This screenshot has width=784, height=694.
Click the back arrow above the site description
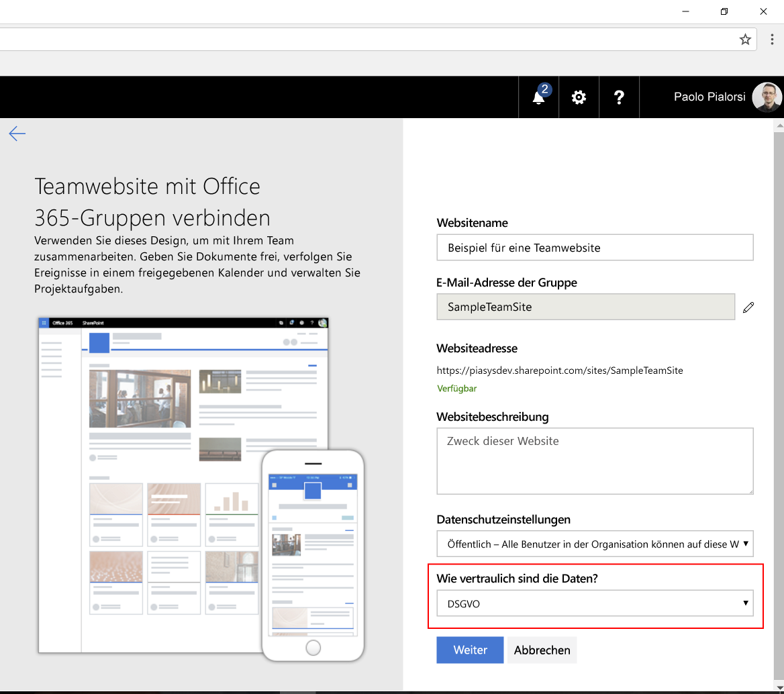coord(17,134)
